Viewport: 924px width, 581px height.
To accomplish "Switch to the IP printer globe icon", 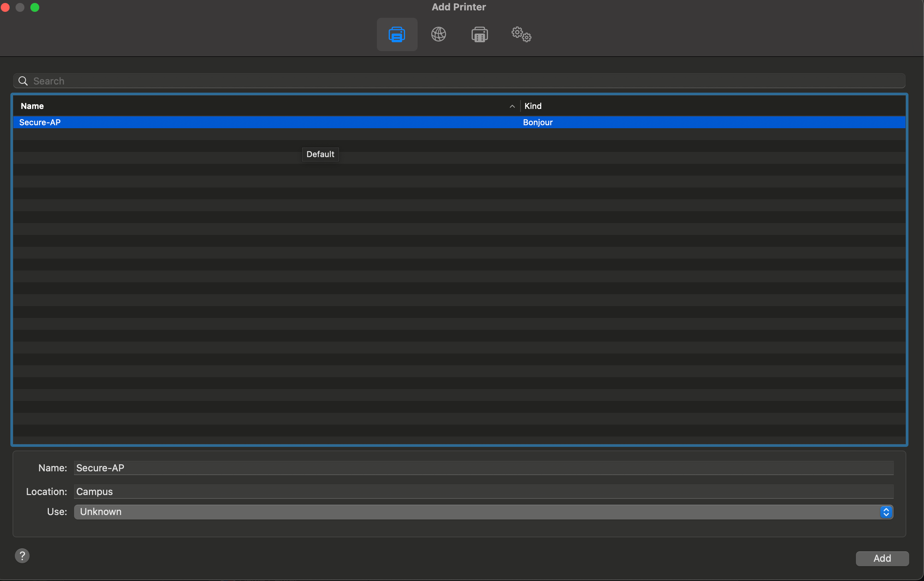I will pyautogui.click(x=438, y=34).
